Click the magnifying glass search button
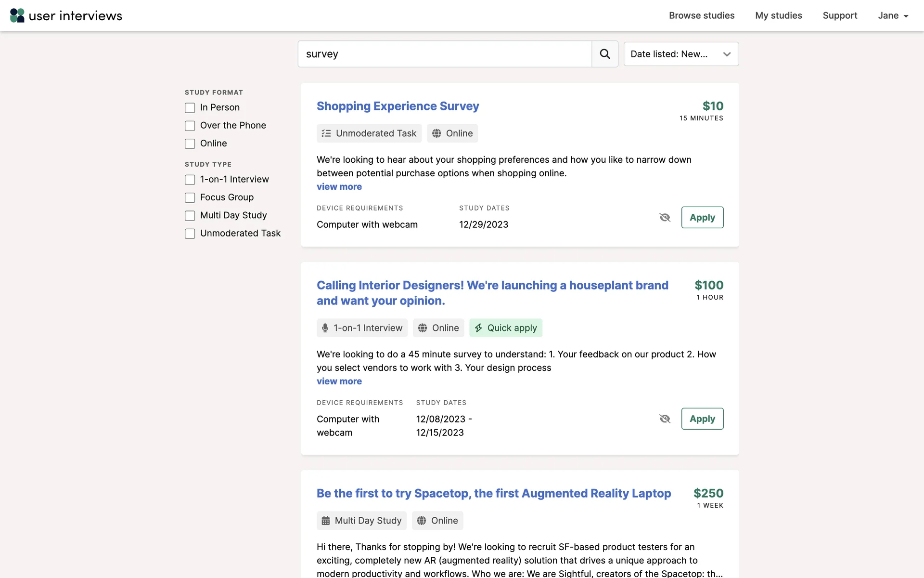924x578 pixels. (605, 54)
